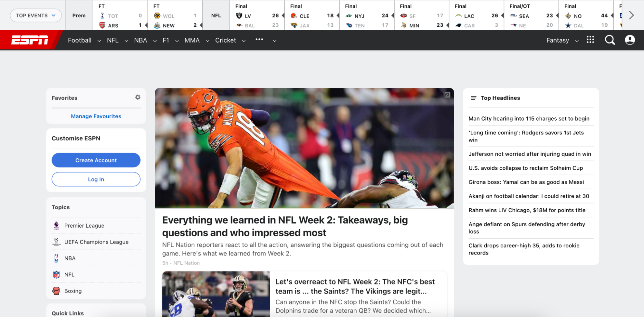The image size is (644, 317).
Task: Open Premier League topic link
Action: coord(84,226)
